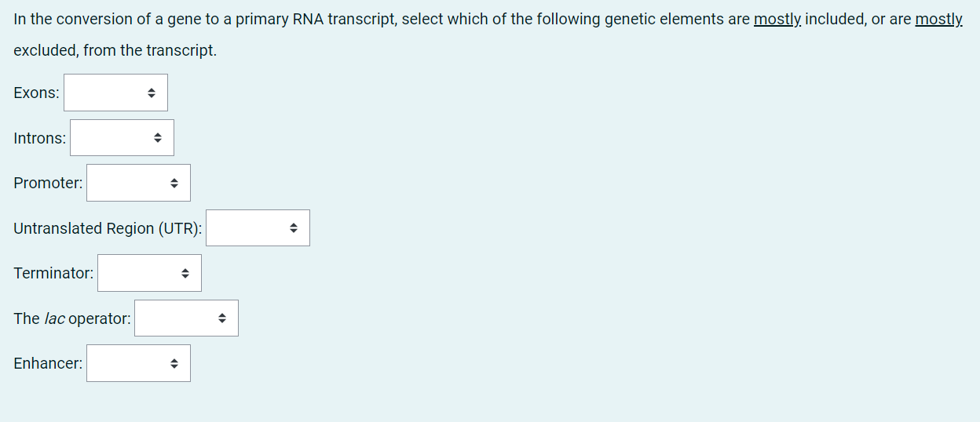The height and width of the screenshot is (422, 980).
Task: Click the up-down arrow icon beside Terminator
Action: 185,274
